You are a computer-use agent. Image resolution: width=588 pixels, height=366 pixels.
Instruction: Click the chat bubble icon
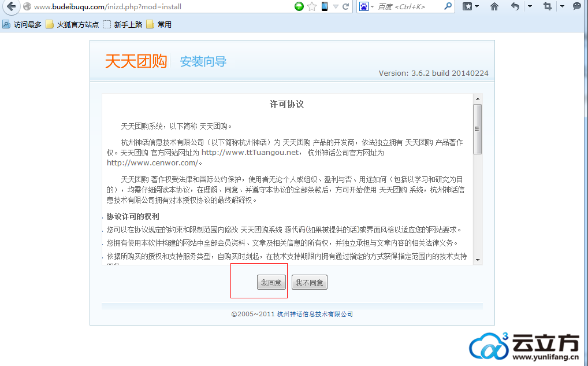[x=577, y=6]
